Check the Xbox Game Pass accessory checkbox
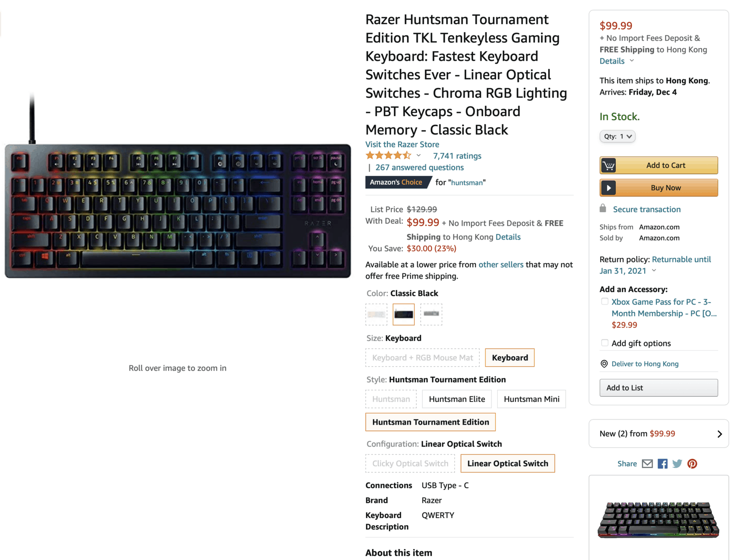The height and width of the screenshot is (560, 732). pyautogui.click(x=605, y=302)
